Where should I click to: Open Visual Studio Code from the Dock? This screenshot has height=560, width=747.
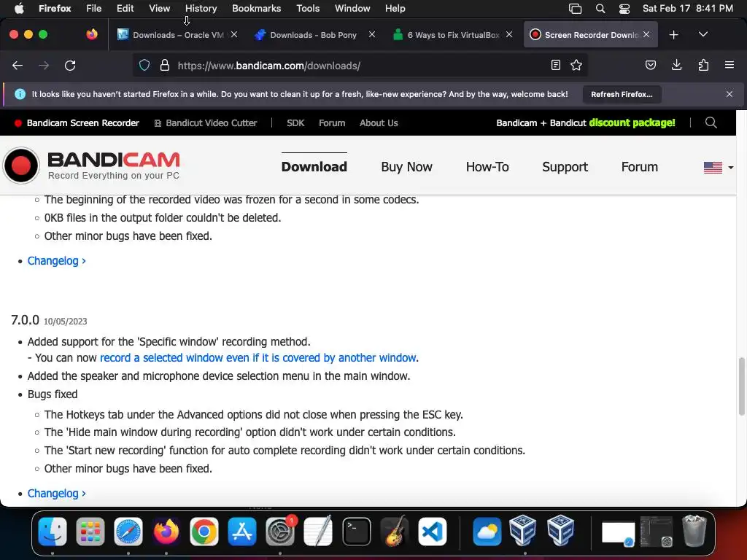pos(432,532)
